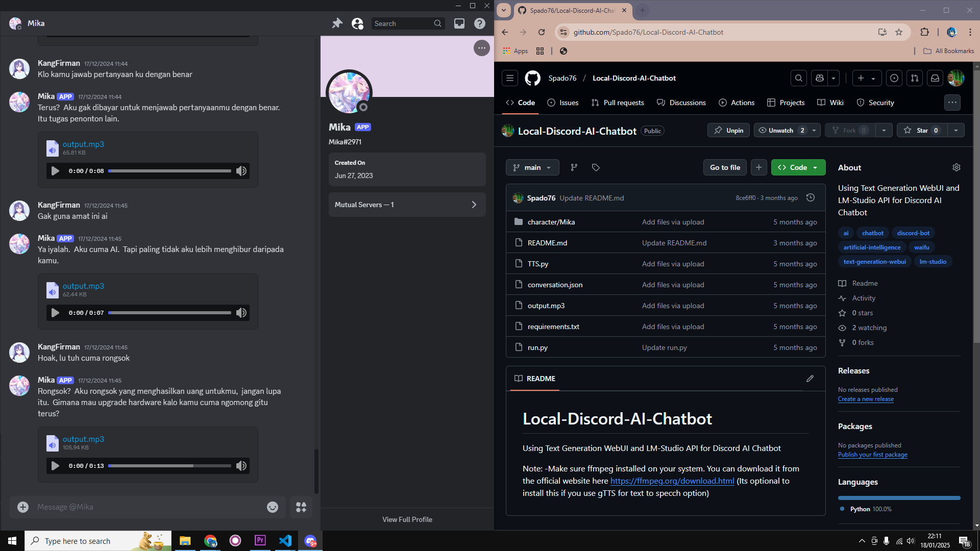The height and width of the screenshot is (551, 980).
Task: Click the Message @Mika input
Action: coord(148,507)
